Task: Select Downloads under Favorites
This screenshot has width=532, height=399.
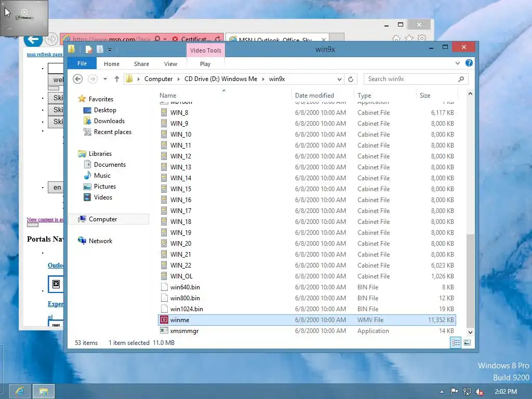Action: click(x=109, y=121)
